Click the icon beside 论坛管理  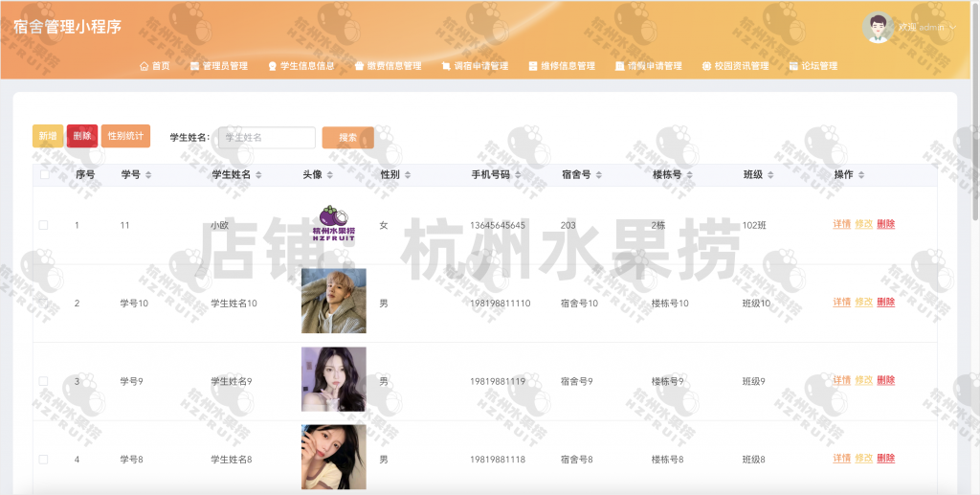click(x=793, y=66)
